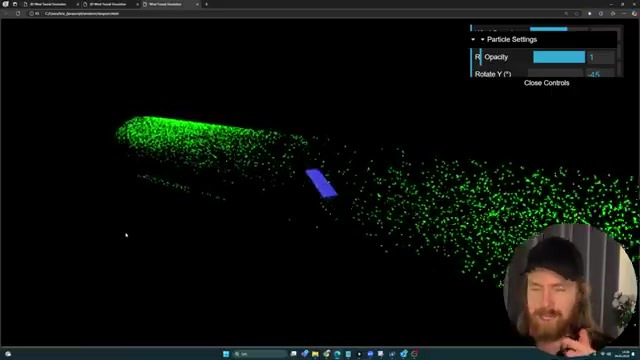The image size is (640, 360).
Task: Click the browser profile icon top-left
Action: 5,4
